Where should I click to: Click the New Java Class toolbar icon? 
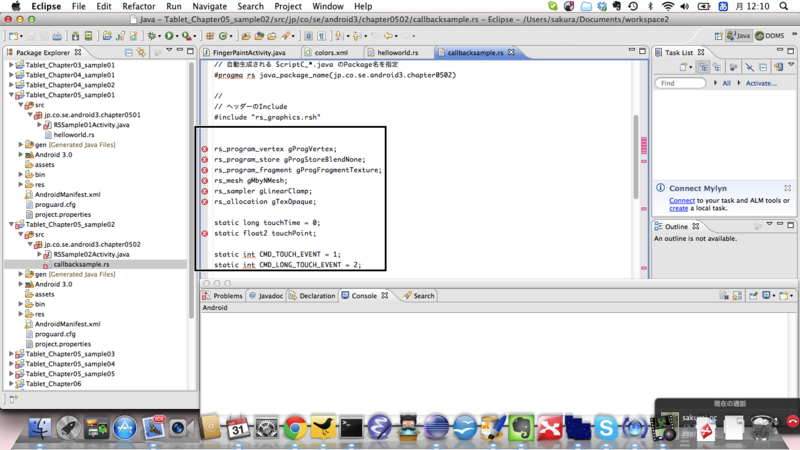point(223,36)
